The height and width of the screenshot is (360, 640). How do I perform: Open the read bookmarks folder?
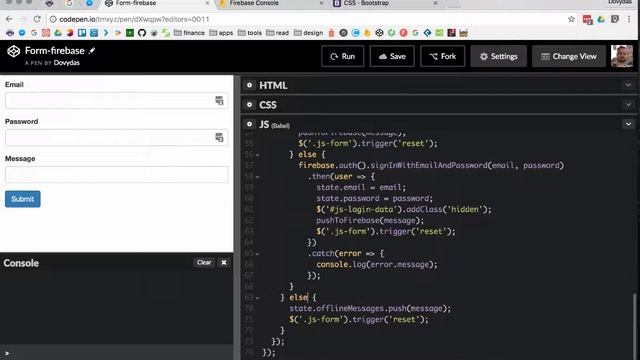(x=278, y=33)
